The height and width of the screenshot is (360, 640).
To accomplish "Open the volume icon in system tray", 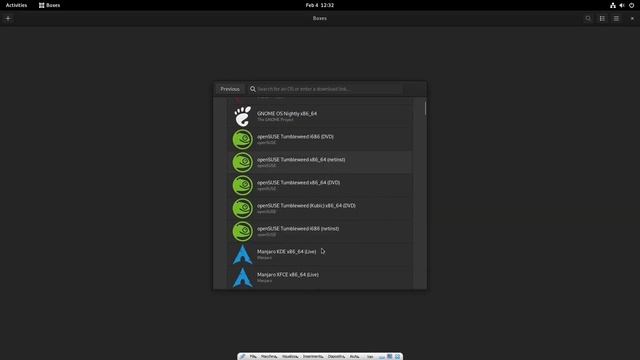I will coord(622,5).
